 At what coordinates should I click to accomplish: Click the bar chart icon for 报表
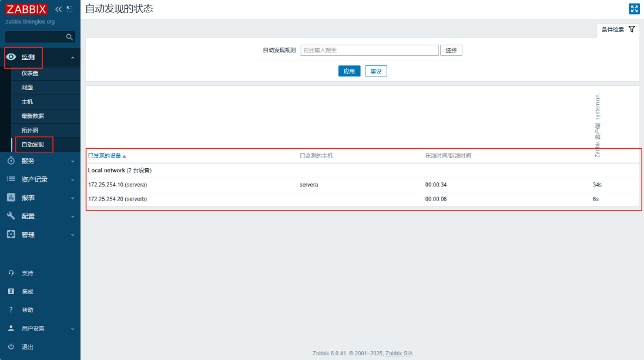11,198
